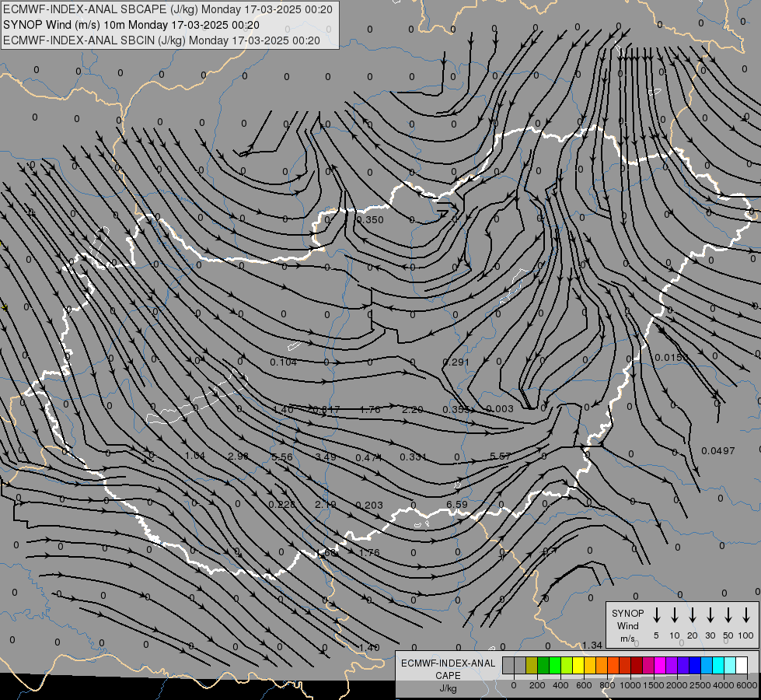
Task: Click the 2.98 value on the map
Action: pos(239,456)
